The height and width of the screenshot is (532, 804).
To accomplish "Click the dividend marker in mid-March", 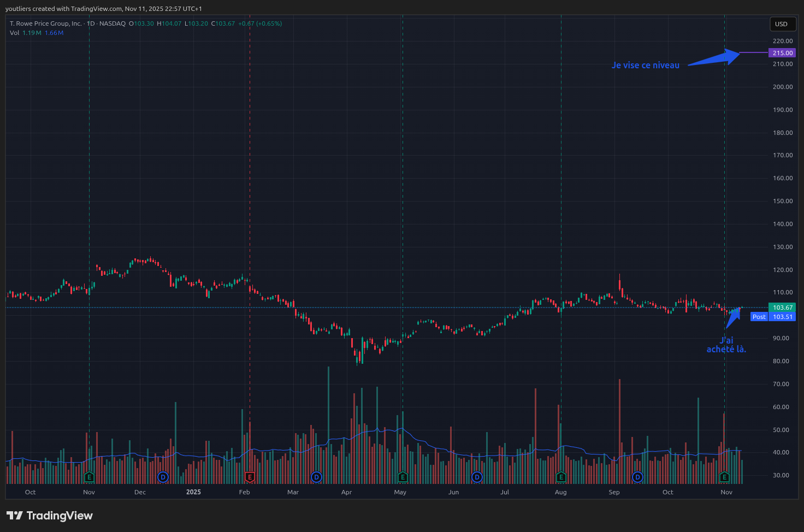I will click(x=316, y=477).
